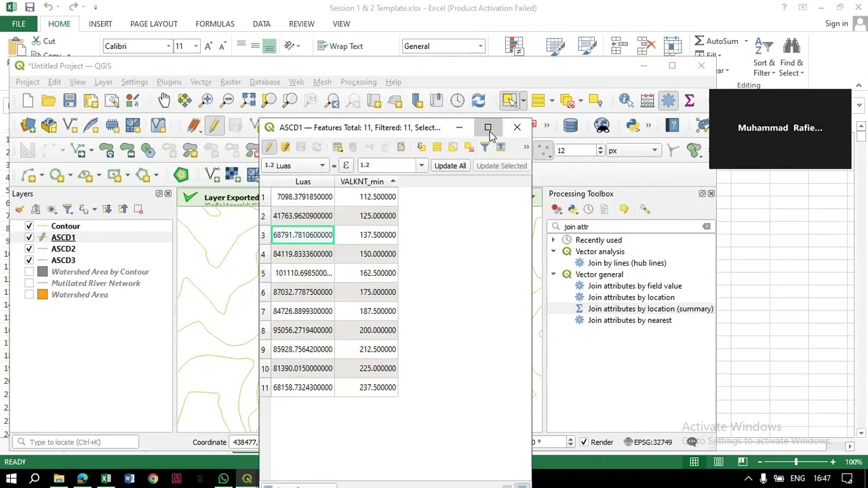Viewport: 868px width, 488px height.
Task: Create a new QGIS project
Action: (28, 101)
